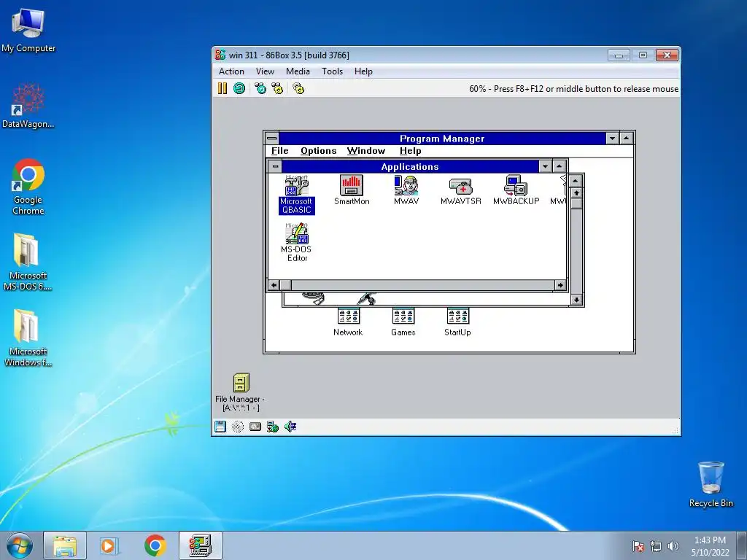Click the green hard reset toolbar icon
This screenshot has width=747, height=560.
tap(239, 88)
